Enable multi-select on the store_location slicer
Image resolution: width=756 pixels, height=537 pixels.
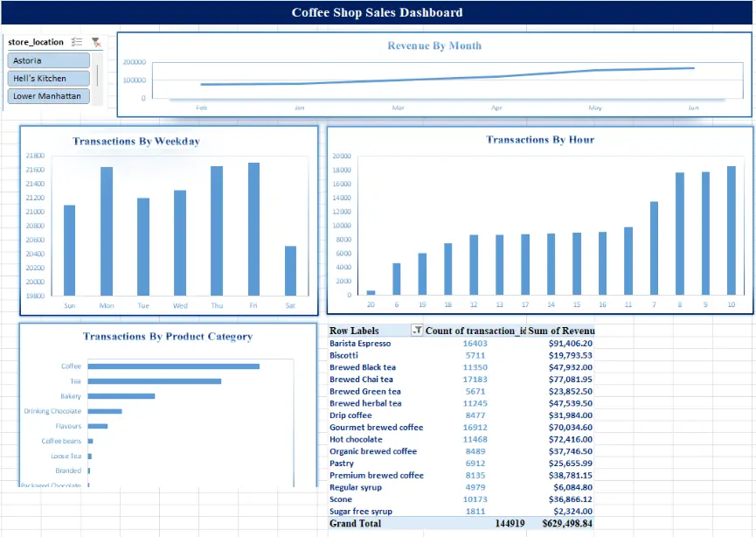coord(77,41)
